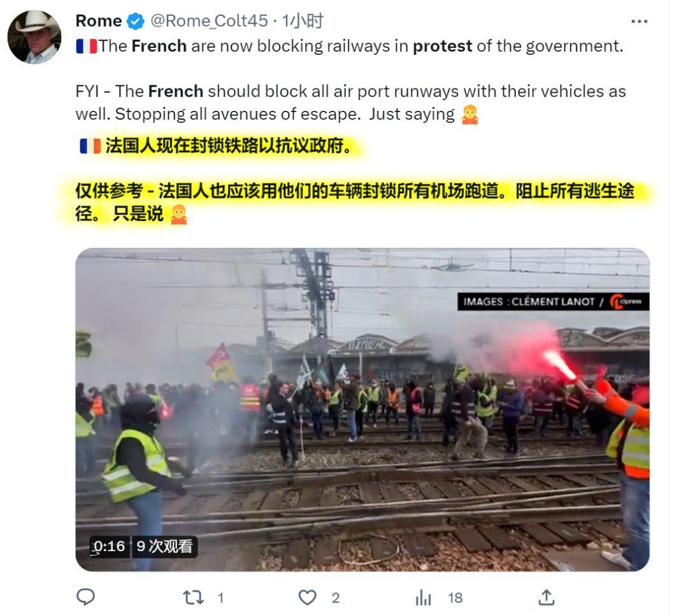
Task: Open Rome's cowboy hat profile picture
Action: (x=34, y=38)
